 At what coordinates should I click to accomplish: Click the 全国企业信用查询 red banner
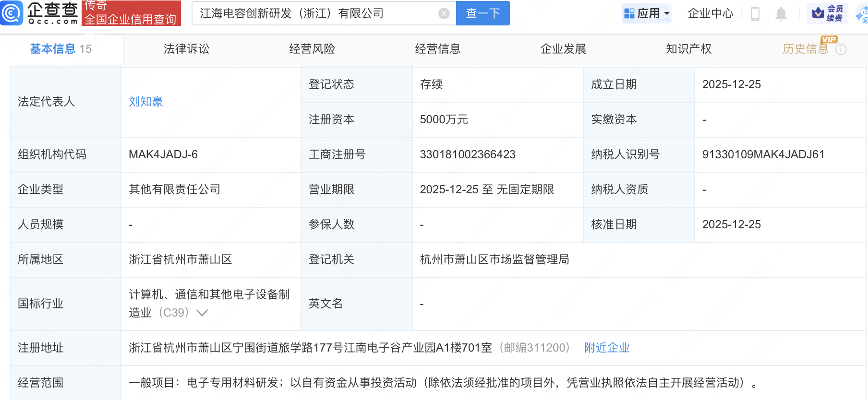[x=131, y=13]
